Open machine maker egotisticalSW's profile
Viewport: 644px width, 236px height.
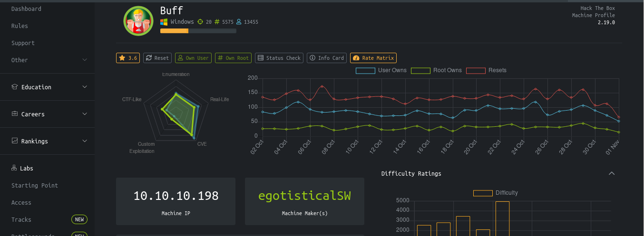[304, 196]
